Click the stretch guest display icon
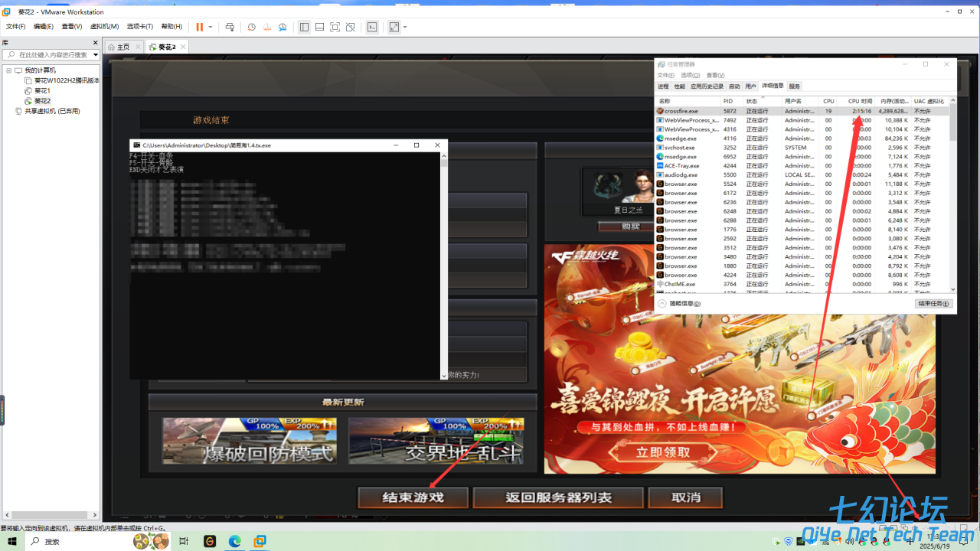The height and width of the screenshot is (551, 980). tap(394, 27)
